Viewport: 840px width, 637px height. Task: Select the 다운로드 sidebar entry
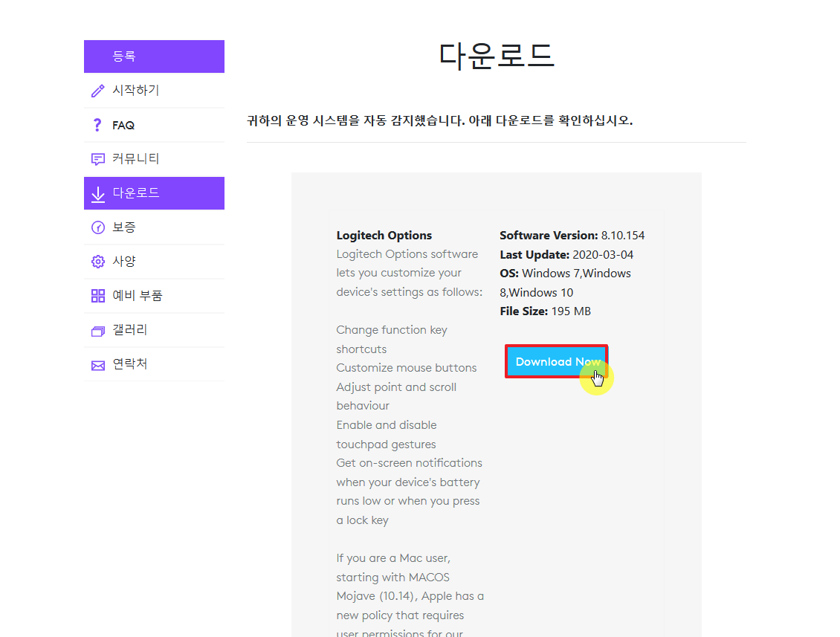[x=155, y=193]
